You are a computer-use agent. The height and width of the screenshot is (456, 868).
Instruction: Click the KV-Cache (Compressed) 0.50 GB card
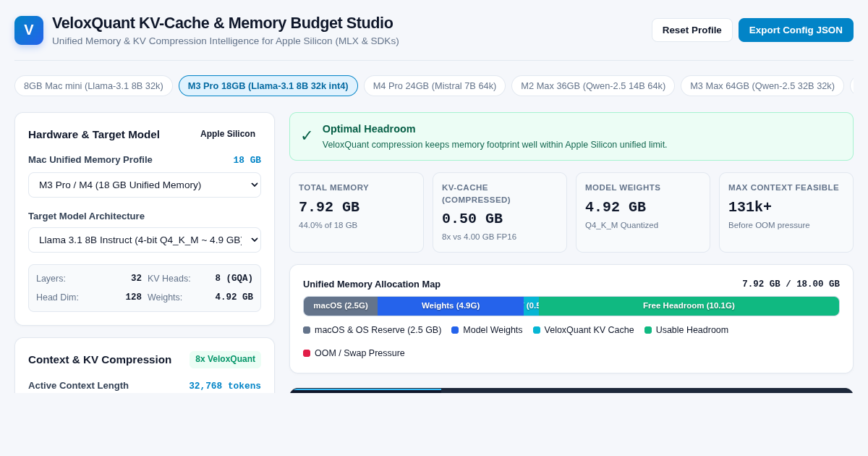tap(500, 212)
